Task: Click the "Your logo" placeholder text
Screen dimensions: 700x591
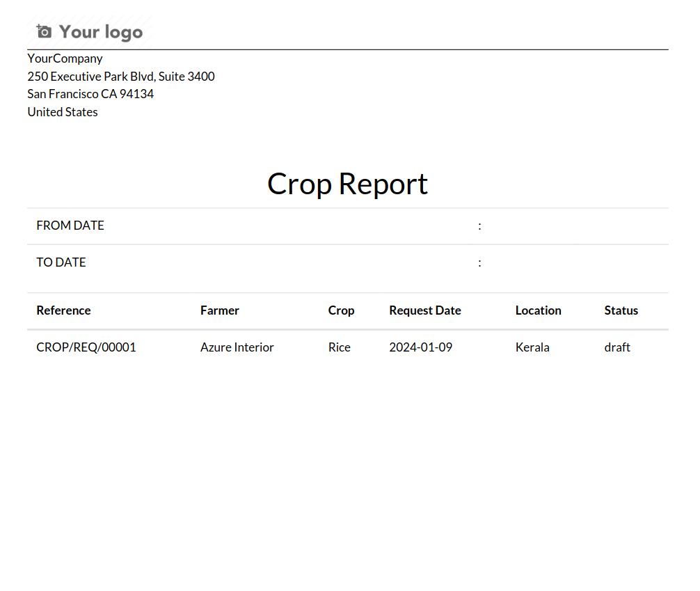Action: (x=100, y=32)
